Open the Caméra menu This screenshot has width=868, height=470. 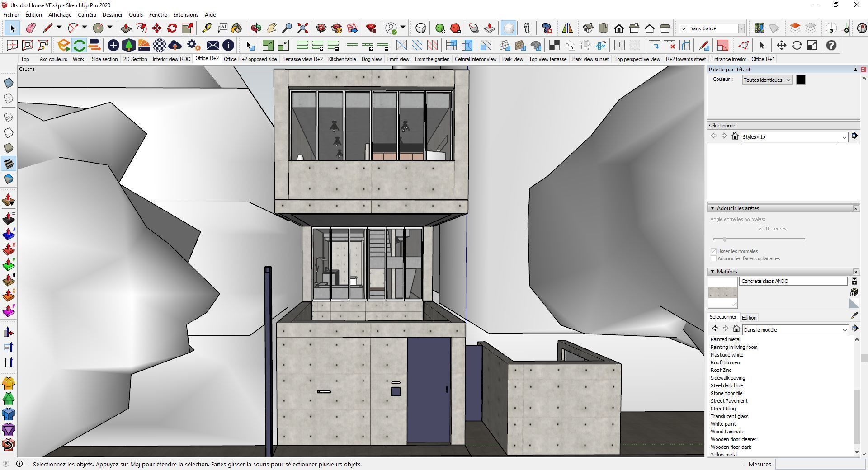87,15
